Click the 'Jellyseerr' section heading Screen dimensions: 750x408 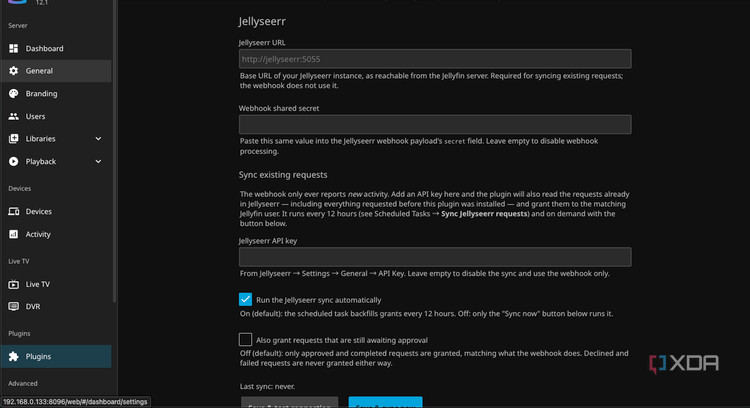click(262, 22)
